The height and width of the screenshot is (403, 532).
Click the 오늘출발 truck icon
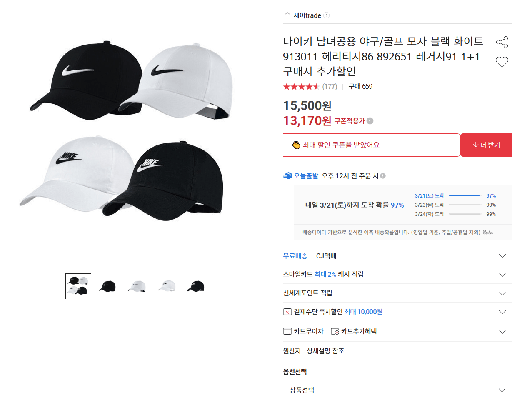pos(287,175)
